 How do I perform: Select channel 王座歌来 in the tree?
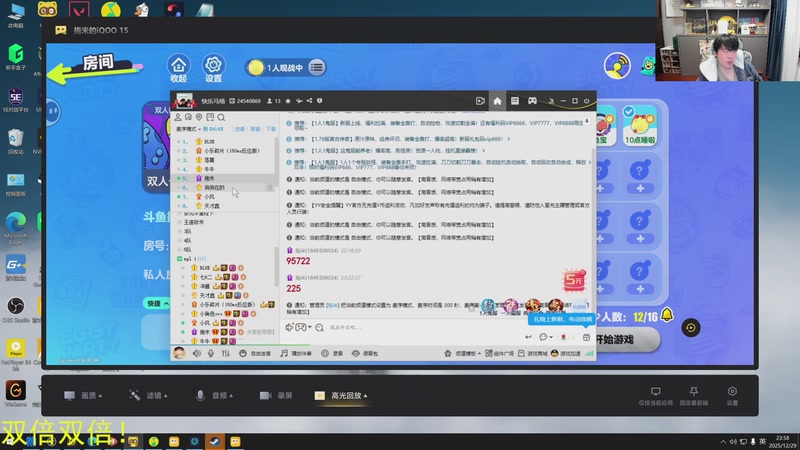pos(194,222)
